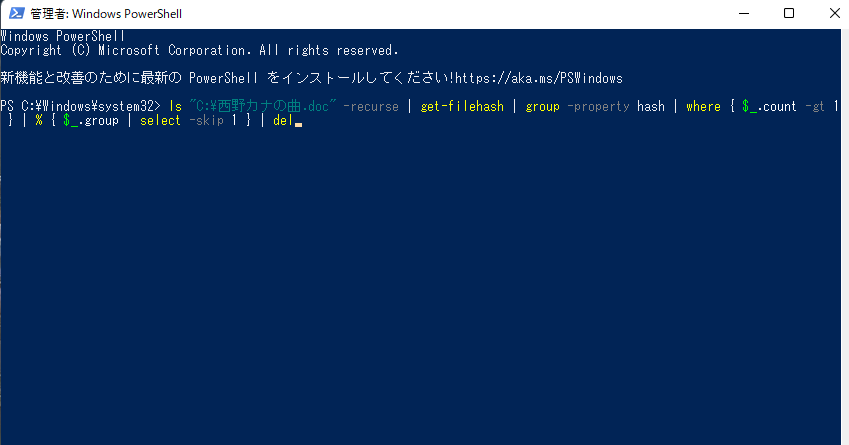Click the Microsoft Corporation copyright line
The width and height of the screenshot is (849, 445).
pyautogui.click(x=200, y=49)
